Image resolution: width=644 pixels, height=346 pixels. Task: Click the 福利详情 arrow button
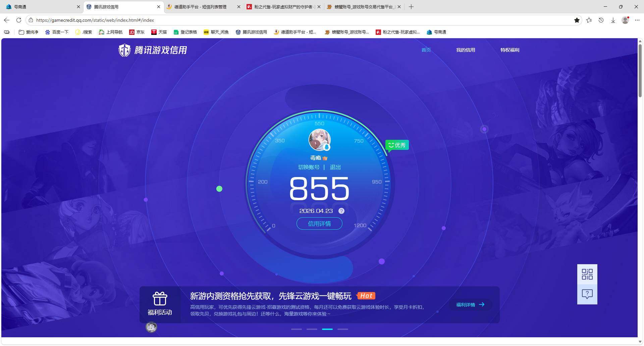click(x=470, y=305)
